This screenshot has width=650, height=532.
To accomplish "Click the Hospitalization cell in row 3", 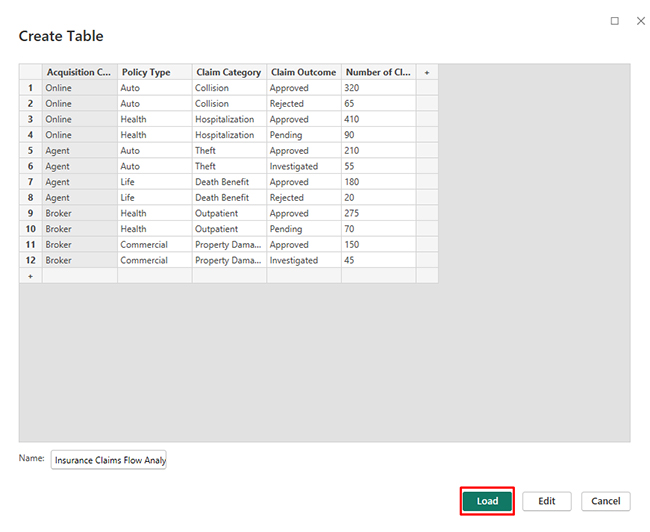I will coord(229,119).
